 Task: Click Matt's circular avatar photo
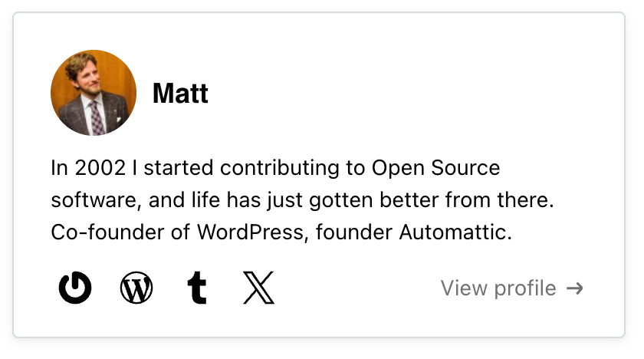[94, 93]
